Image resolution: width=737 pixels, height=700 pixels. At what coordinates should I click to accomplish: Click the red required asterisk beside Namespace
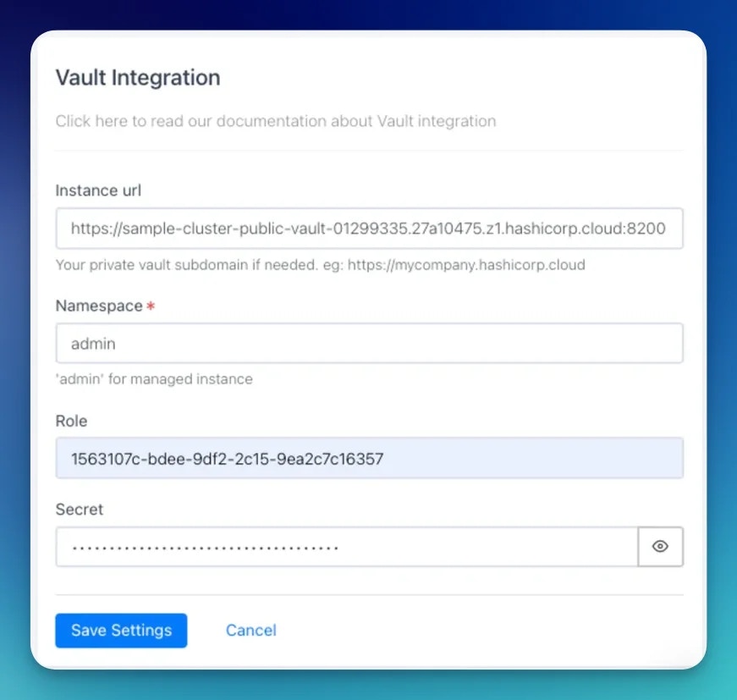[x=151, y=306]
